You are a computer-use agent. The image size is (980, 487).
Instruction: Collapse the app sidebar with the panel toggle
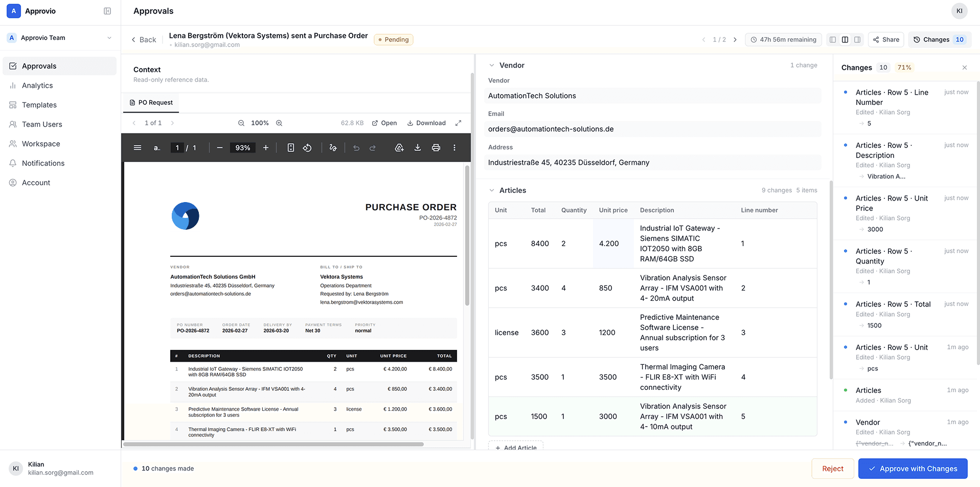pyautogui.click(x=107, y=11)
